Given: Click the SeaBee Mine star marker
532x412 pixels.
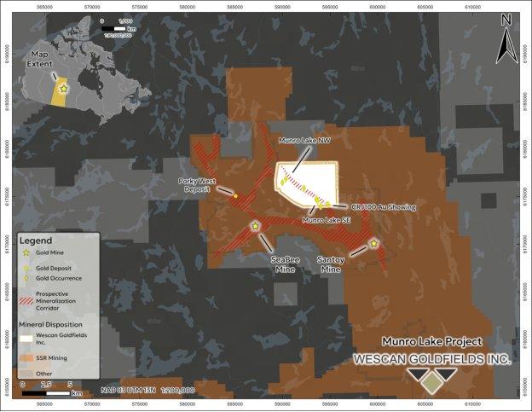Looking at the screenshot, I should point(255,226).
